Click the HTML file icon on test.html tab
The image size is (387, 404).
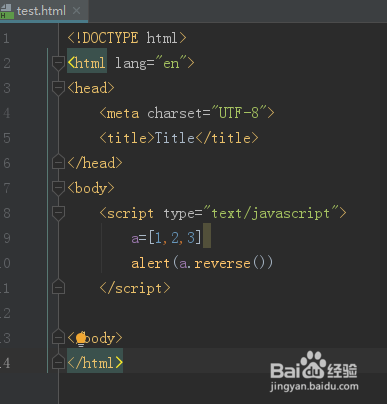tap(7, 11)
